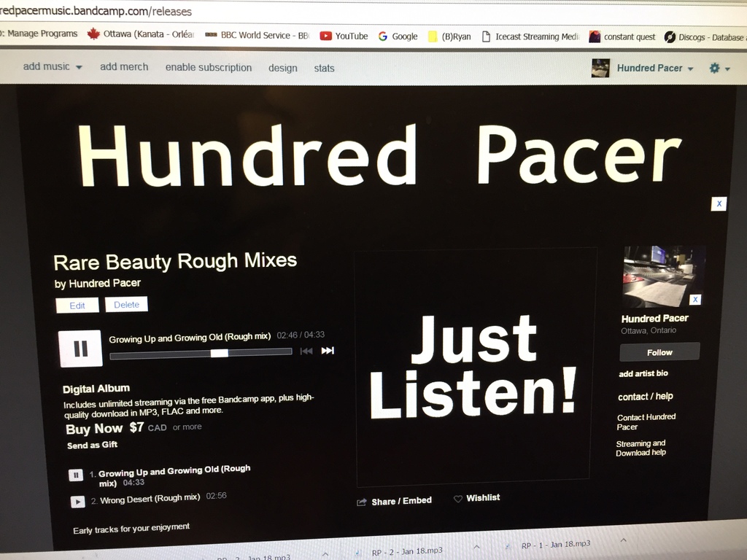Click Growing Up and Growing Old title in tracklist
This screenshot has height=560, width=747.
point(174,475)
